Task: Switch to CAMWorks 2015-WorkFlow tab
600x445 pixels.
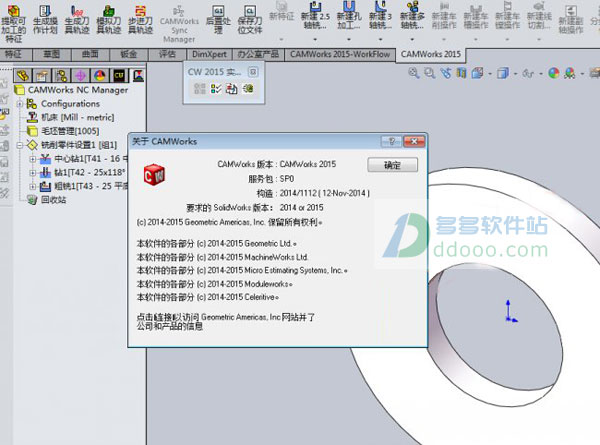Action: point(340,54)
